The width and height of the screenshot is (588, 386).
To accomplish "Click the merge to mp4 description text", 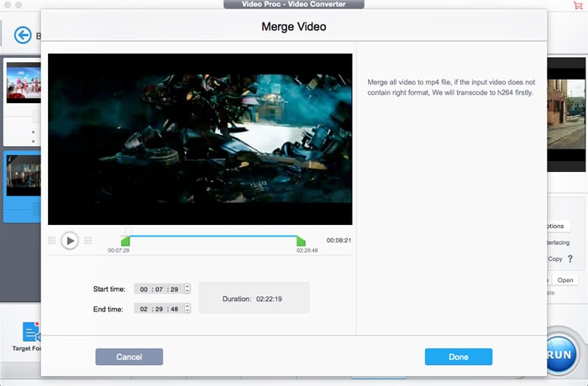I will point(451,87).
